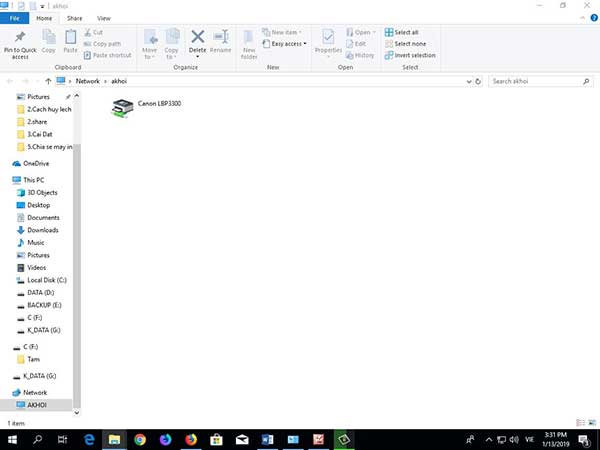Click the Search akhoi field
The width and height of the screenshot is (600, 450).
[541, 81]
